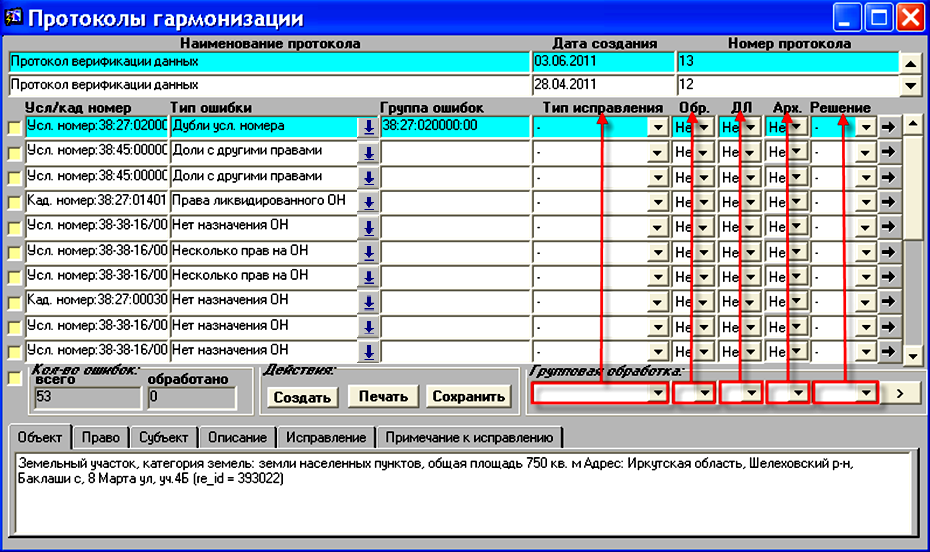
Task: Click the всего errors field showing 53
Action: (88, 397)
